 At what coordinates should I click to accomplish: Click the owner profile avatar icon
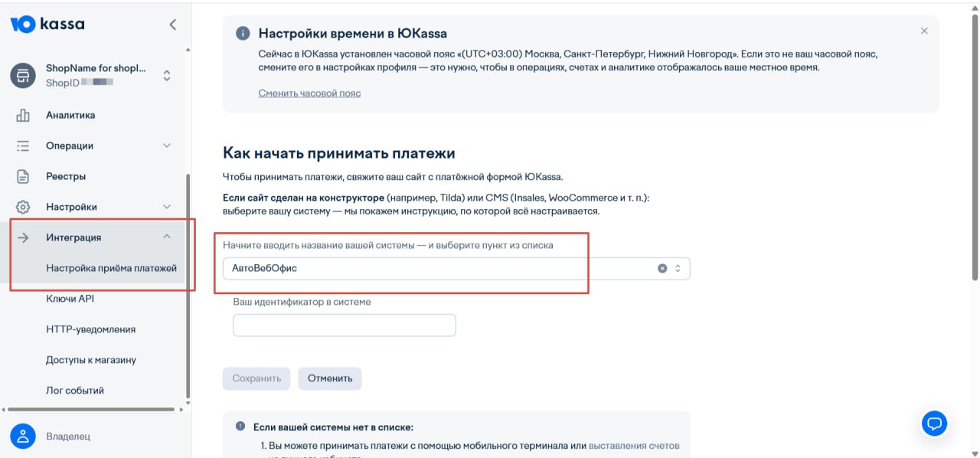[23, 436]
